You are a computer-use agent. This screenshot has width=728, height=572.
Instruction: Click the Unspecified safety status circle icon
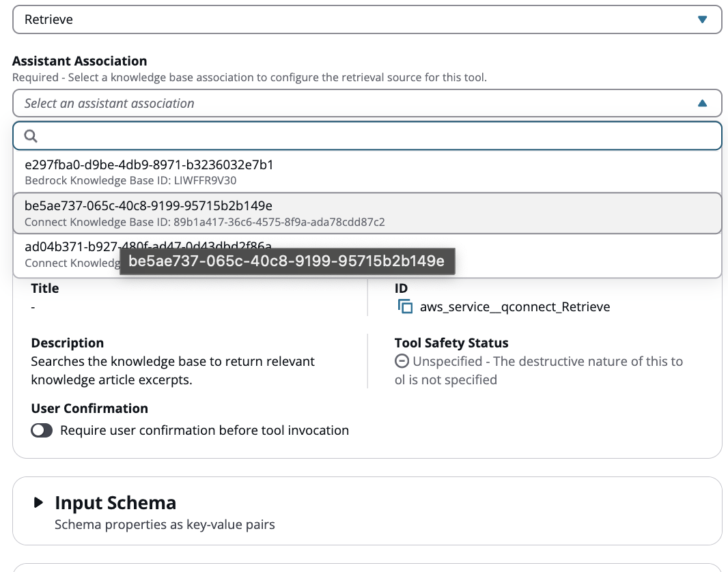coord(402,362)
